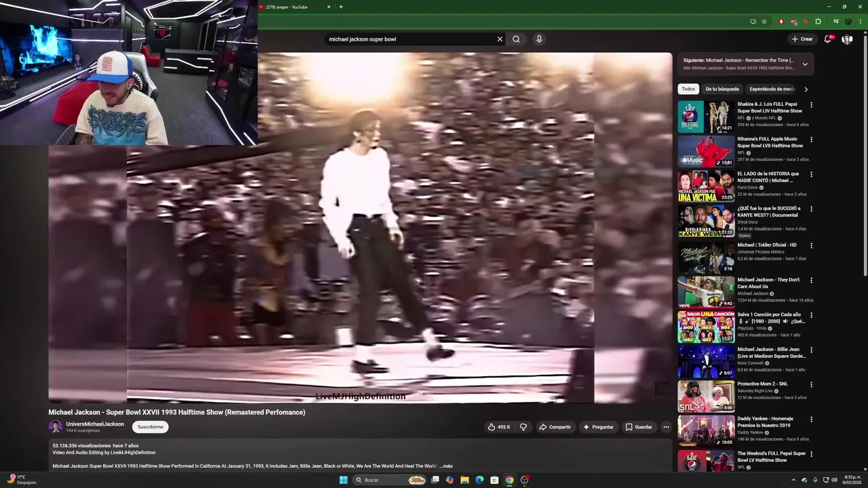The height and width of the screenshot is (488, 868).
Task: Open options for Rihanna's Super Bowl LVII video
Action: point(811,140)
